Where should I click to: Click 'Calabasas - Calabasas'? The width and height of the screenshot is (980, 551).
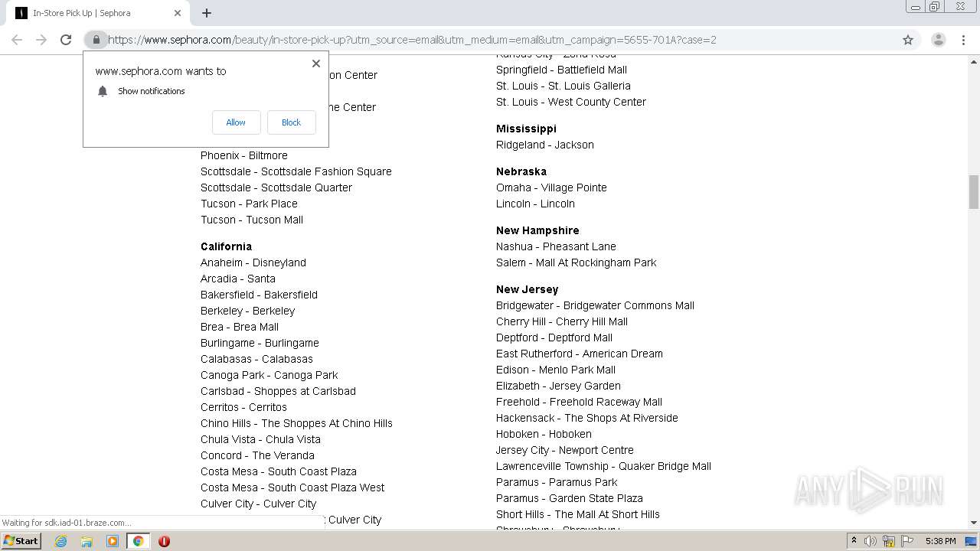pyautogui.click(x=256, y=359)
